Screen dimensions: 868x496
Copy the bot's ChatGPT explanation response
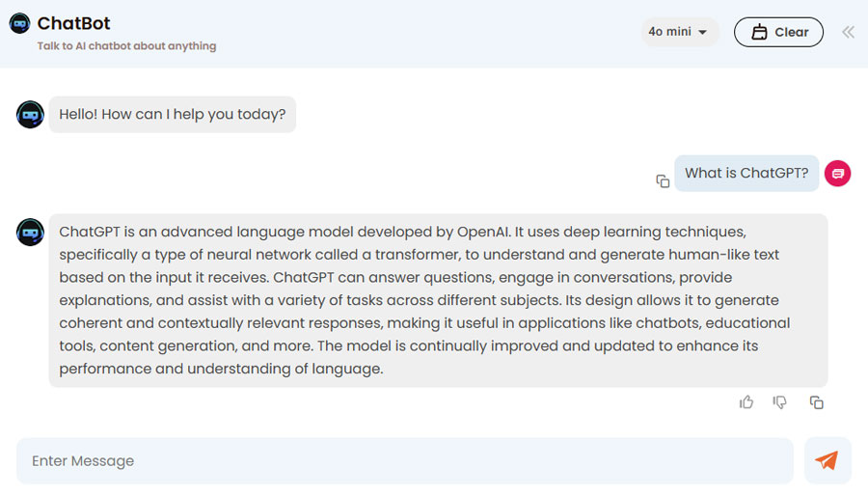[x=817, y=402]
